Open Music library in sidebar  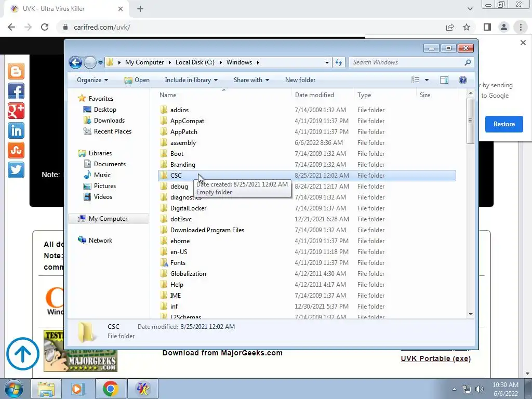coord(102,175)
